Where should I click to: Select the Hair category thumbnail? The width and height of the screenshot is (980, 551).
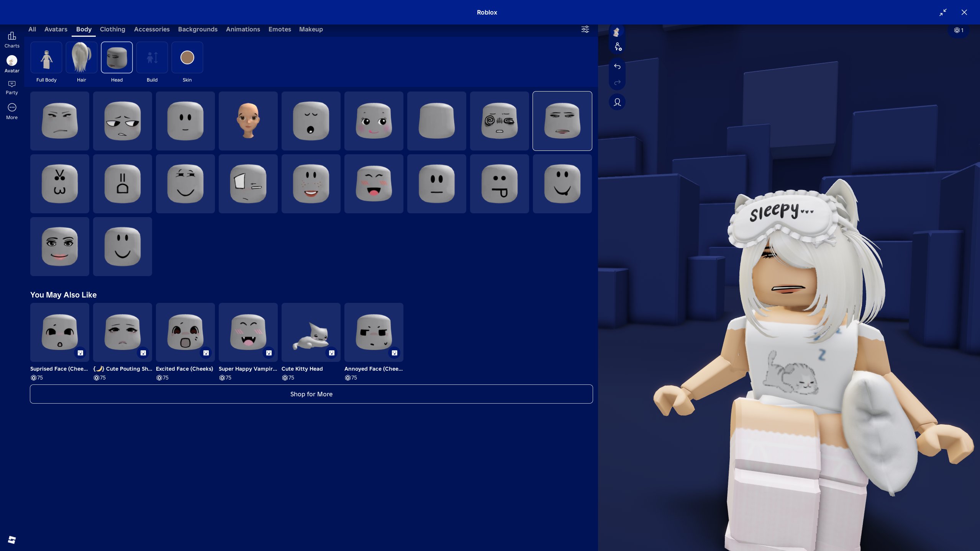click(x=82, y=58)
